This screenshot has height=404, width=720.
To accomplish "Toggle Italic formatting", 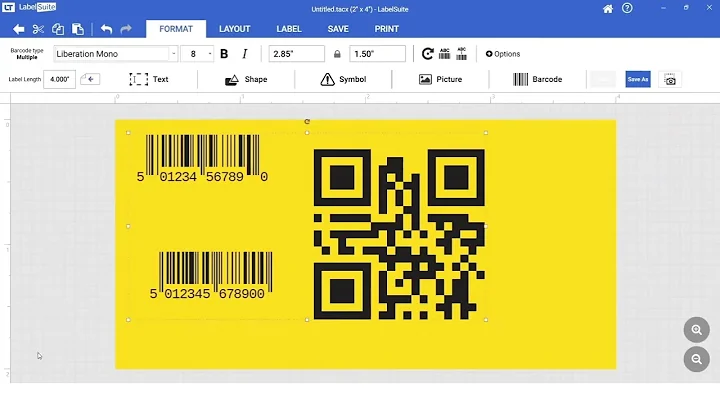I will point(245,54).
